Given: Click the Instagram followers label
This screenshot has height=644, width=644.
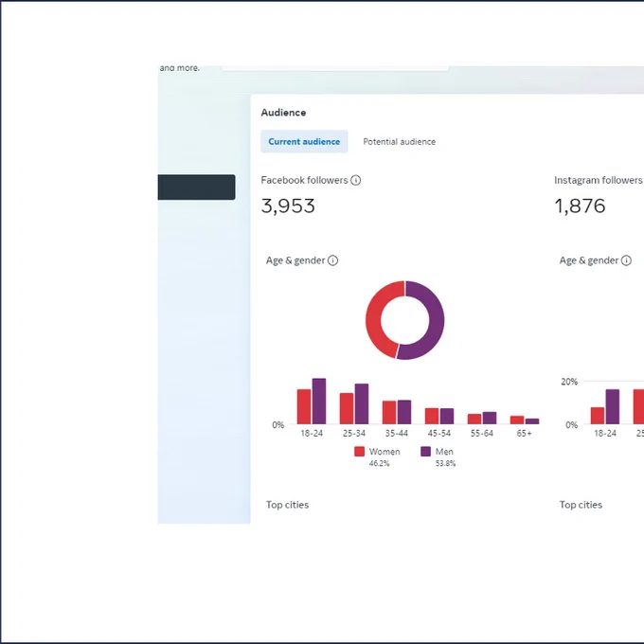Looking at the screenshot, I should click(598, 180).
